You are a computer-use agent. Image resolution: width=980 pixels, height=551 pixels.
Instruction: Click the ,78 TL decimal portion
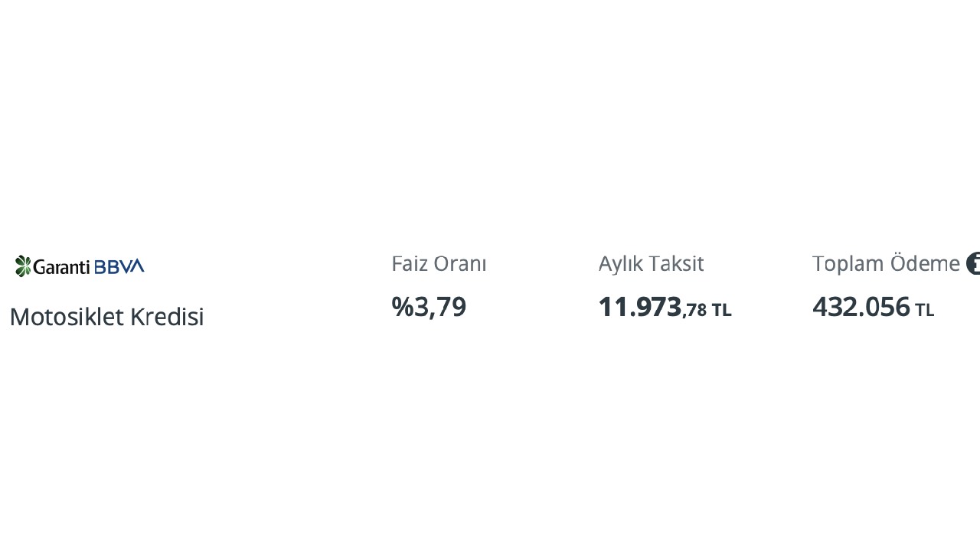pos(707,310)
